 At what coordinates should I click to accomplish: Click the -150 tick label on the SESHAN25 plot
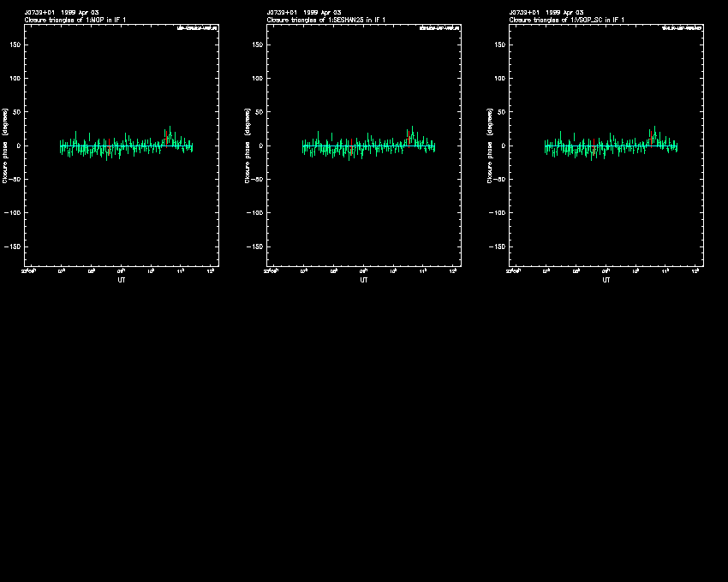pos(255,246)
